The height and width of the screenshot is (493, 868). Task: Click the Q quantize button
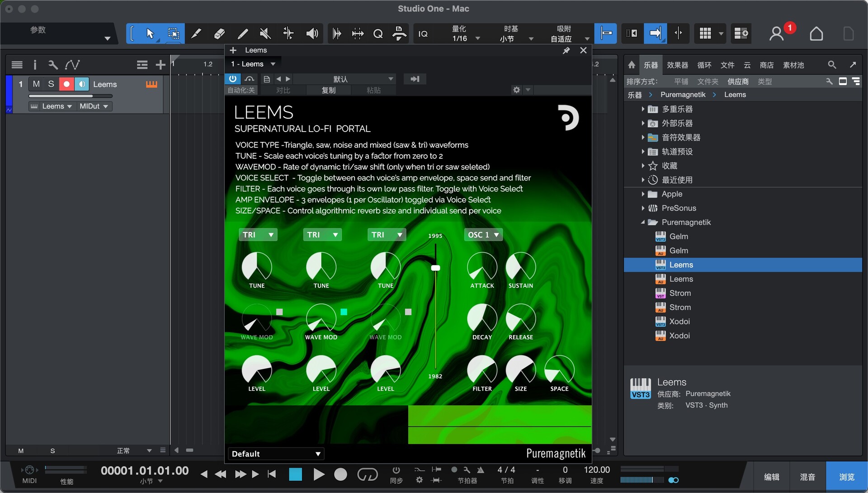(x=378, y=34)
